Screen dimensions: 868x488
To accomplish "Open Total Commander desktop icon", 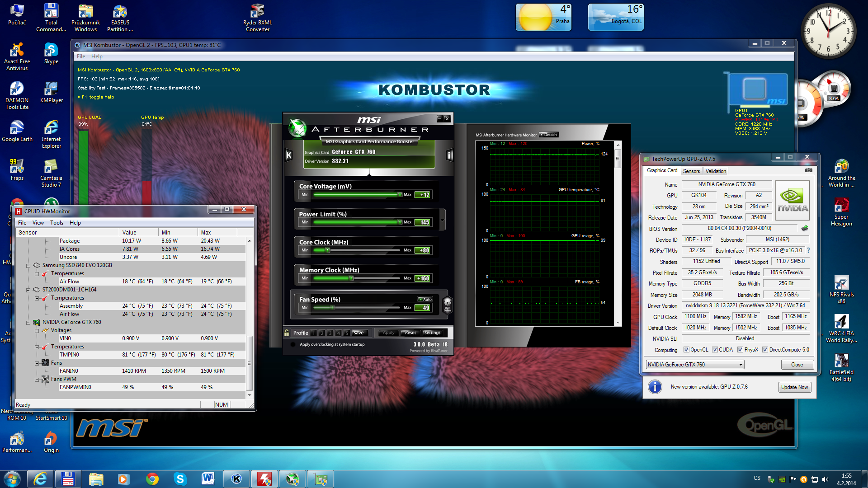I will (51, 18).
